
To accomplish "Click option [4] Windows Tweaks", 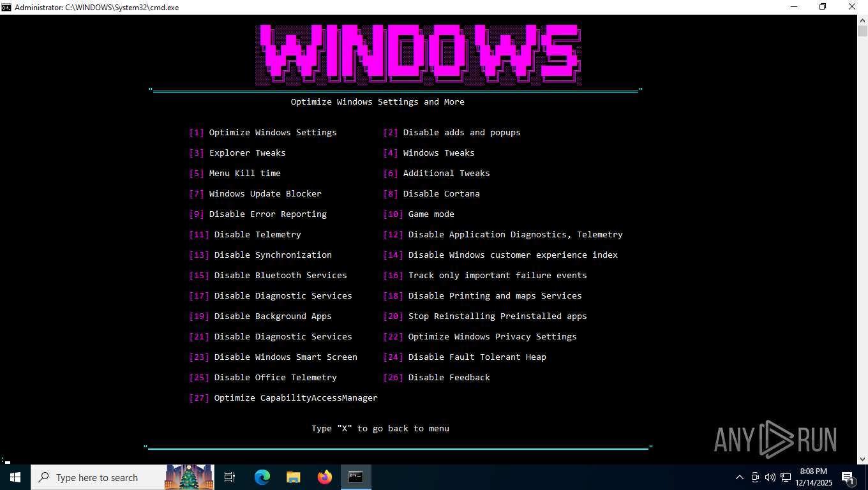I will click(429, 153).
